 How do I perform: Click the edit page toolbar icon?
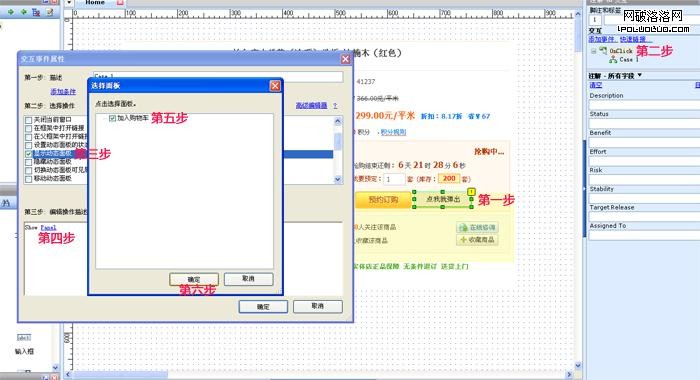[50, 13]
